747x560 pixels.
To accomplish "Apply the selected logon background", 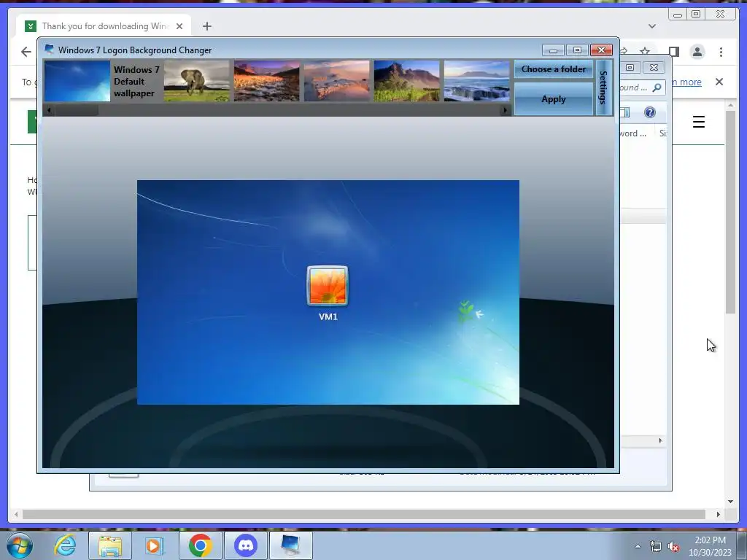I will [554, 99].
